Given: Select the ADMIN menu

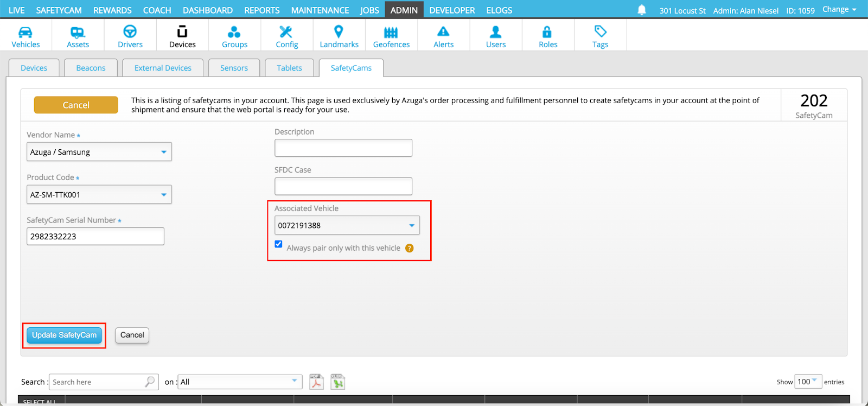Looking at the screenshot, I should 404,10.
